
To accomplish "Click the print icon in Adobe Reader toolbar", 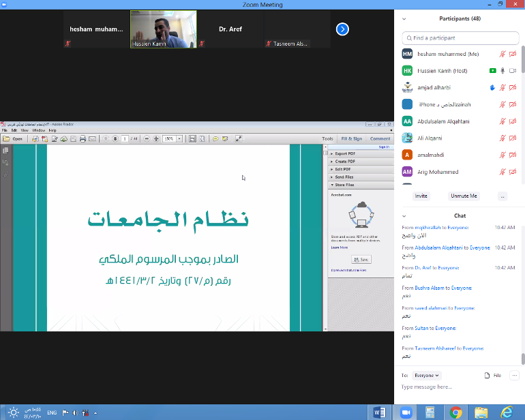I will click(x=82, y=138).
